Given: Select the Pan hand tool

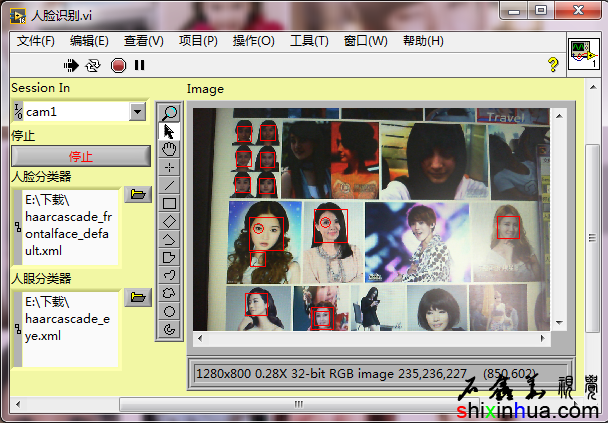Looking at the screenshot, I should [170, 149].
